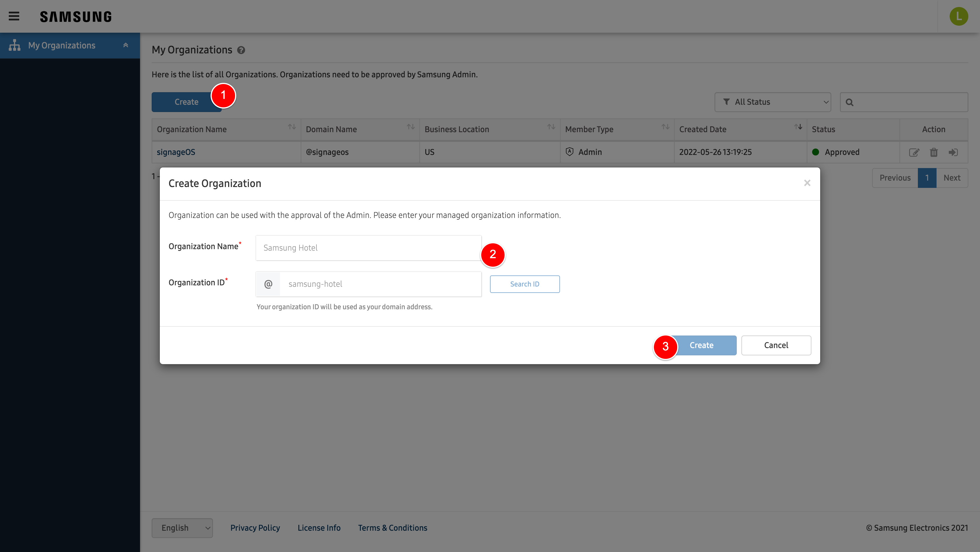Open the Privacy Policy link

click(255, 528)
